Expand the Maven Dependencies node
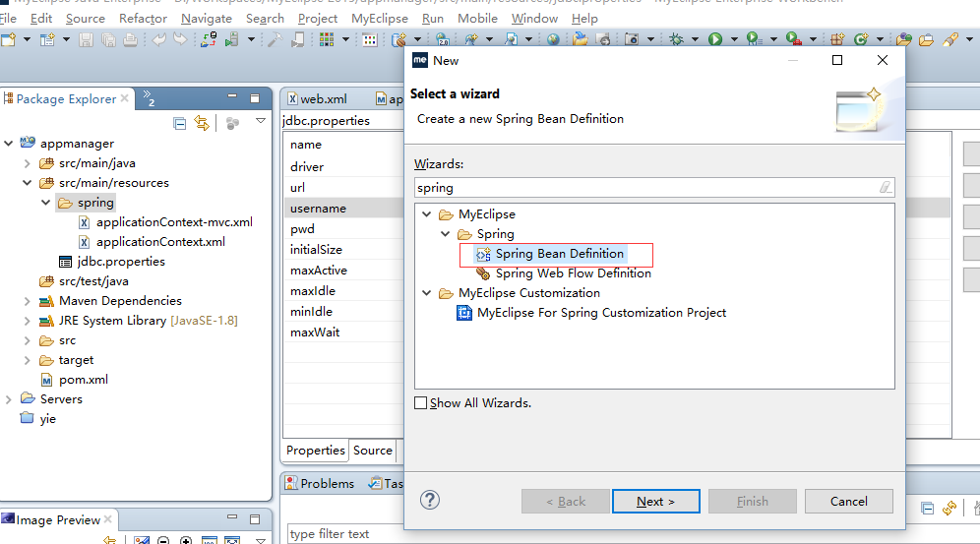 pos(27,301)
